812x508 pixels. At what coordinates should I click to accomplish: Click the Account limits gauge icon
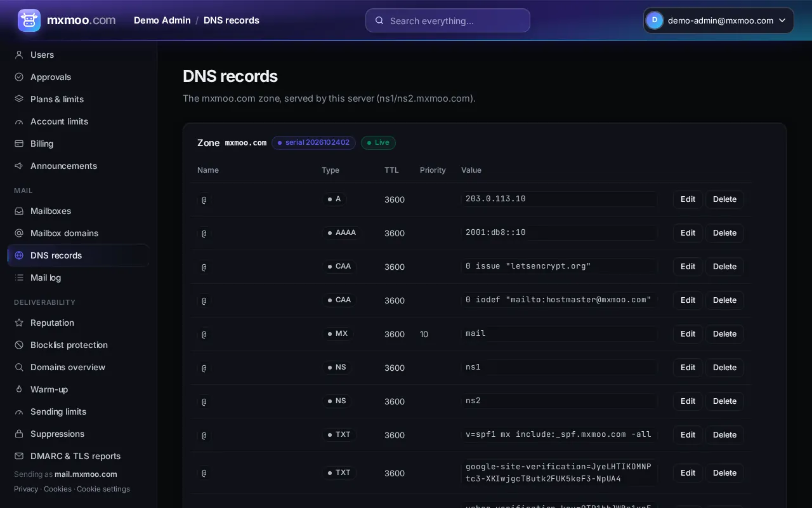click(x=19, y=121)
